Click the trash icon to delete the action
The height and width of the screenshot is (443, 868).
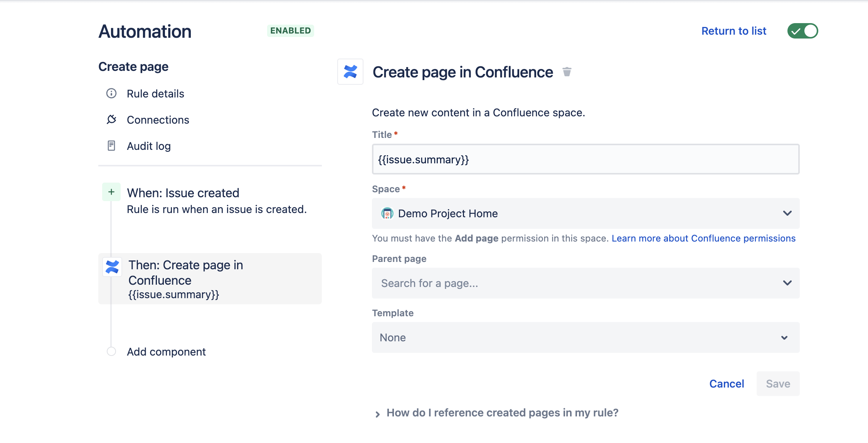point(567,72)
